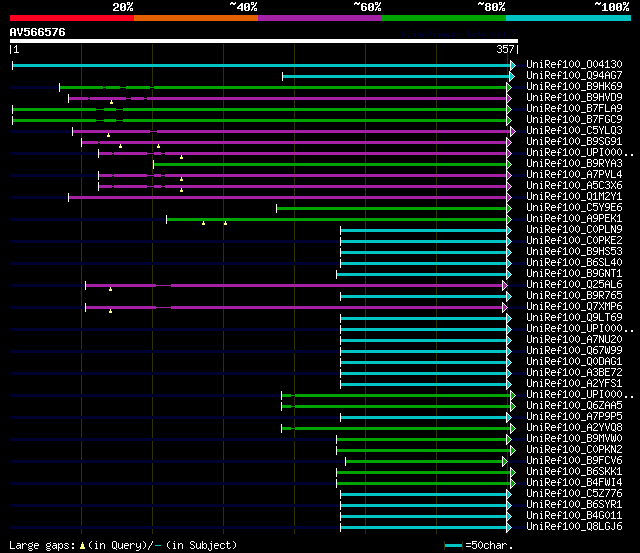Click the cyan ~100% legend color segment
This screenshot has width=640, height=553.
[568, 18]
